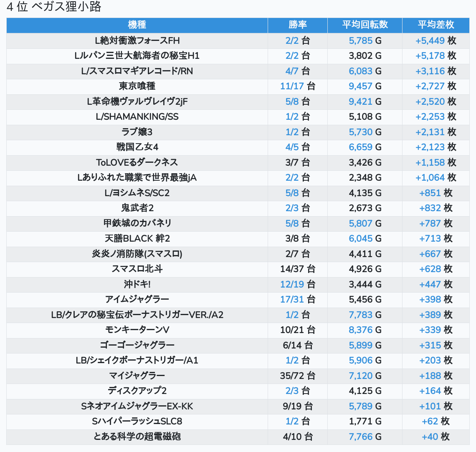
Task: Open L革命機ヴァルヴレイヴ2jF row
Action: pyautogui.click(x=137, y=101)
